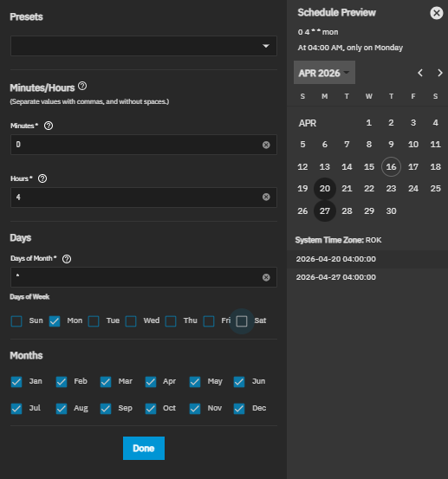Enable the Tue checkbox
The height and width of the screenshot is (479, 448).
94,321
